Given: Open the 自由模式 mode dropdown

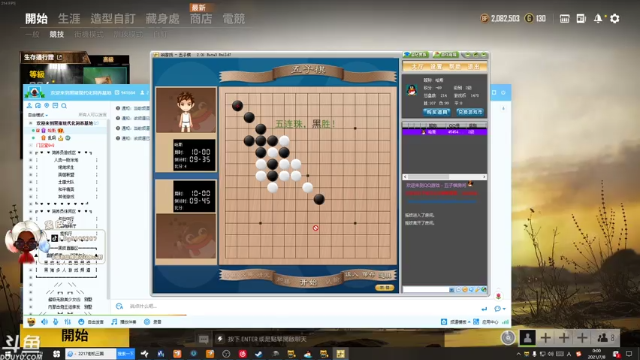Looking at the screenshot, I should point(38,115).
